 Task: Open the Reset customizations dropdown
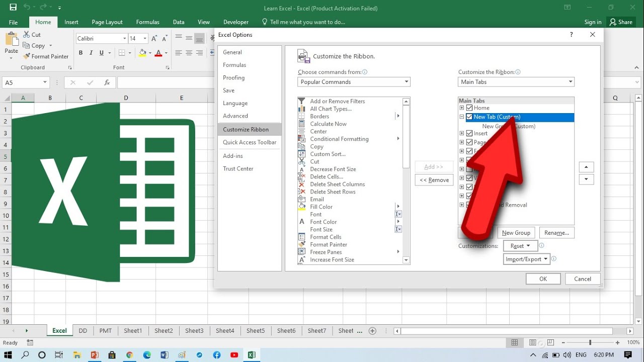[x=520, y=246]
